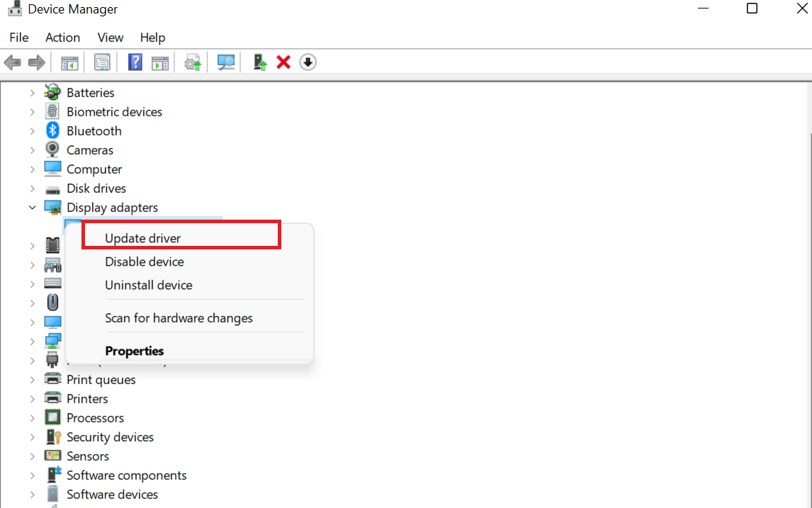Toggle the Show/Hide Action Pane toolbar icon
The width and height of the screenshot is (812, 508).
[160, 62]
